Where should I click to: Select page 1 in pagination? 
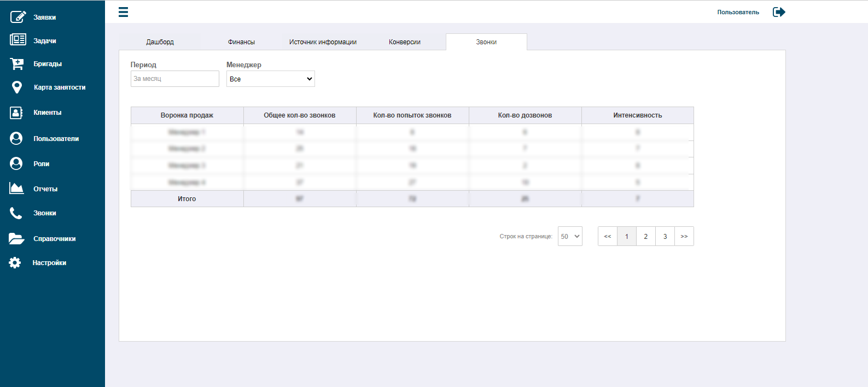coord(627,236)
